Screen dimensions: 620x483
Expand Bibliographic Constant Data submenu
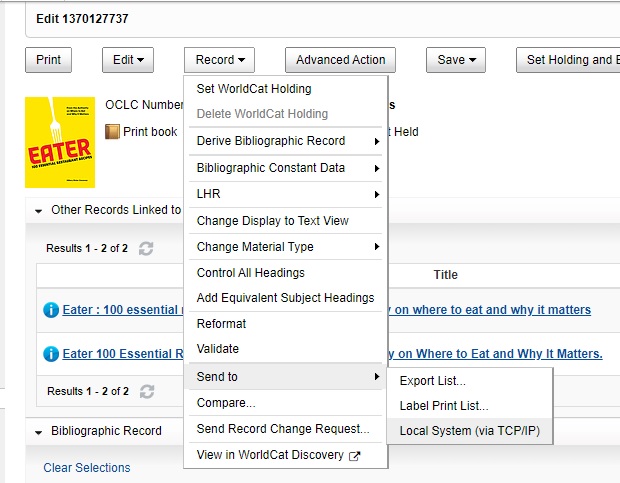click(x=285, y=168)
